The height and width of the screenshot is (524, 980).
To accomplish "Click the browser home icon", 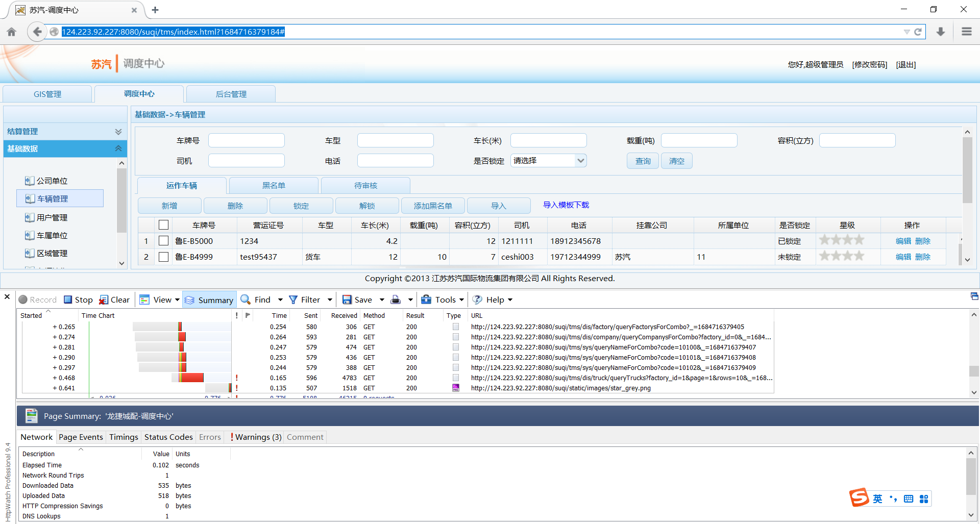I will pyautogui.click(x=12, y=32).
